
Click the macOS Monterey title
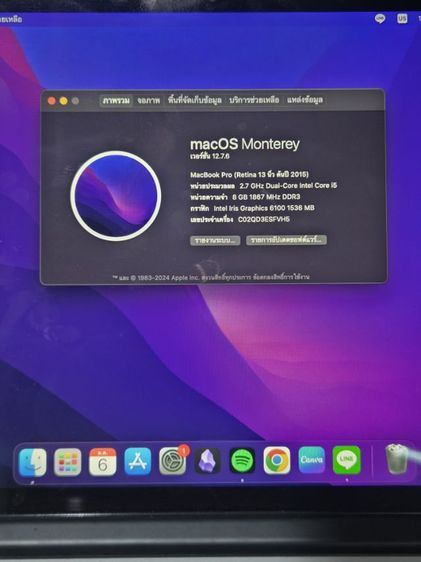point(245,144)
